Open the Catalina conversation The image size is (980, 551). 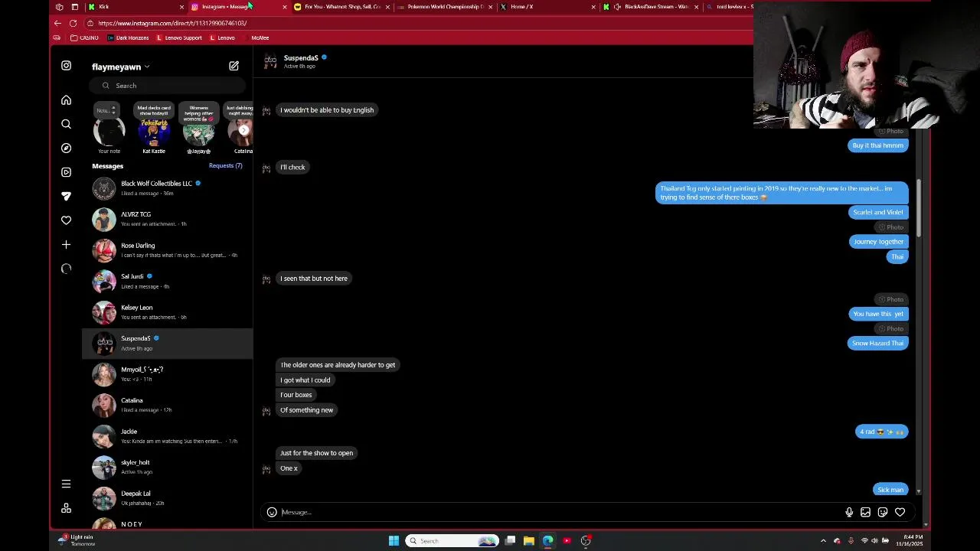(x=167, y=405)
